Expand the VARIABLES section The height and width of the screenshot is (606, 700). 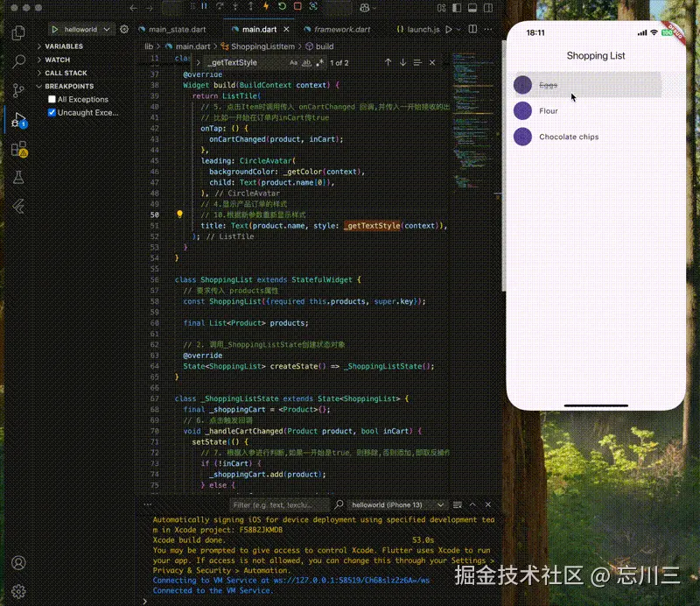64,46
